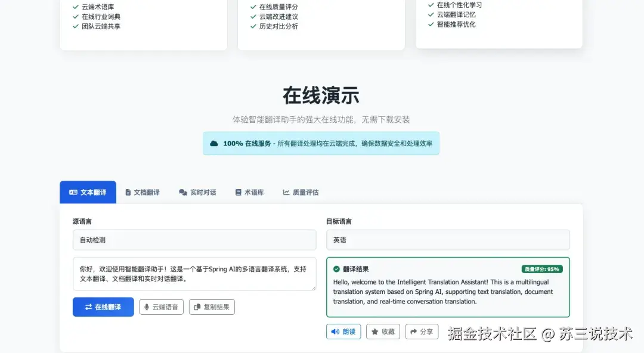Image resolution: width=644 pixels, height=353 pixels.
Task: Click the cloud icon in 100% 在线服务 banner
Action: [x=215, y=143]
